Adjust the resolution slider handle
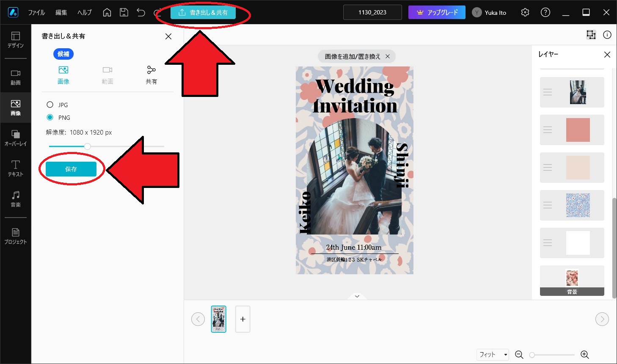 tap(87, 146)
